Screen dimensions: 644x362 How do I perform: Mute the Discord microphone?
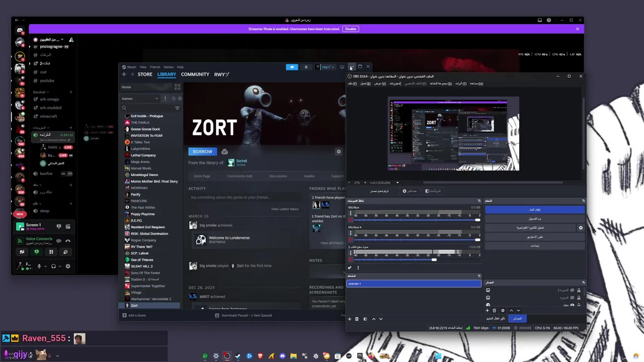pyautogui.click(x=39, y=266)
